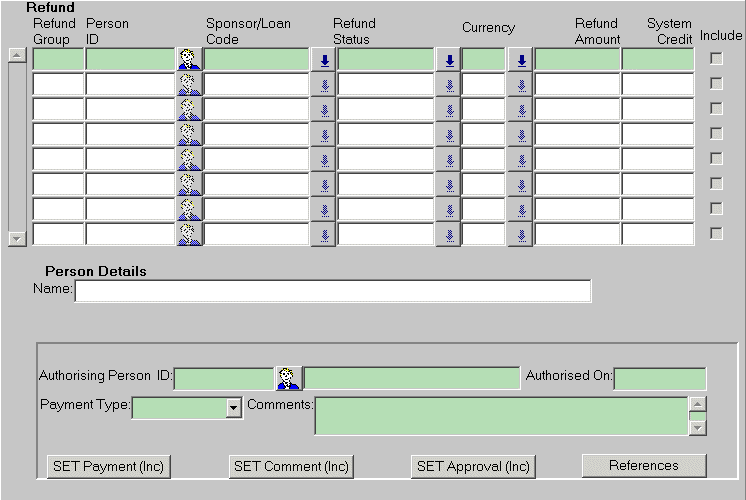Open Refund Status list in first row
This screenshot has height=500, width=746.
pyautogui.click(x=449, y=60)
